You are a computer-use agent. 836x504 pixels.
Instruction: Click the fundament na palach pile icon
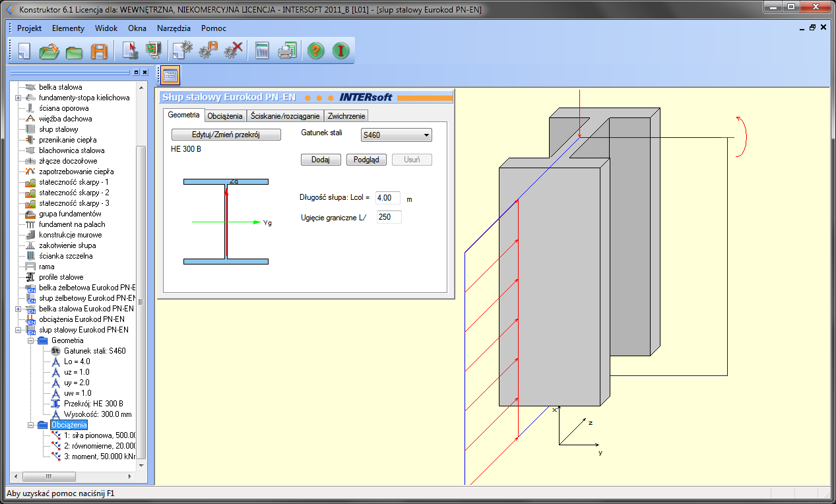30,224
